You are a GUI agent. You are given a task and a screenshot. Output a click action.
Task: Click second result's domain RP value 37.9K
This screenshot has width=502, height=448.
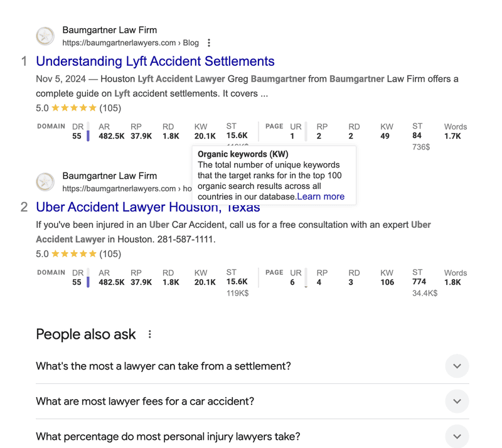(x=141, y=282)
